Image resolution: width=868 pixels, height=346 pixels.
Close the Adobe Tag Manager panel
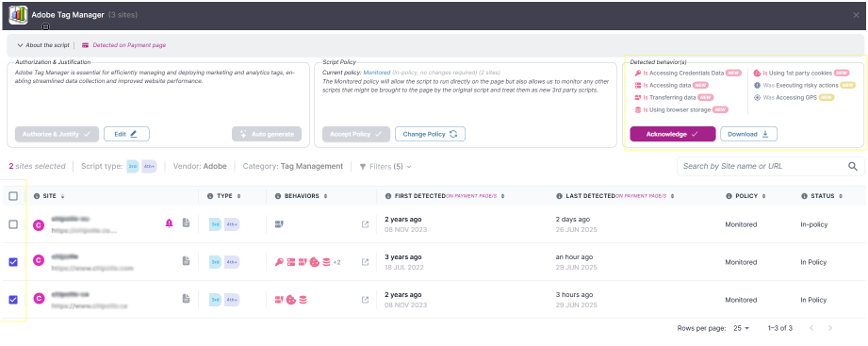point(856,15)
